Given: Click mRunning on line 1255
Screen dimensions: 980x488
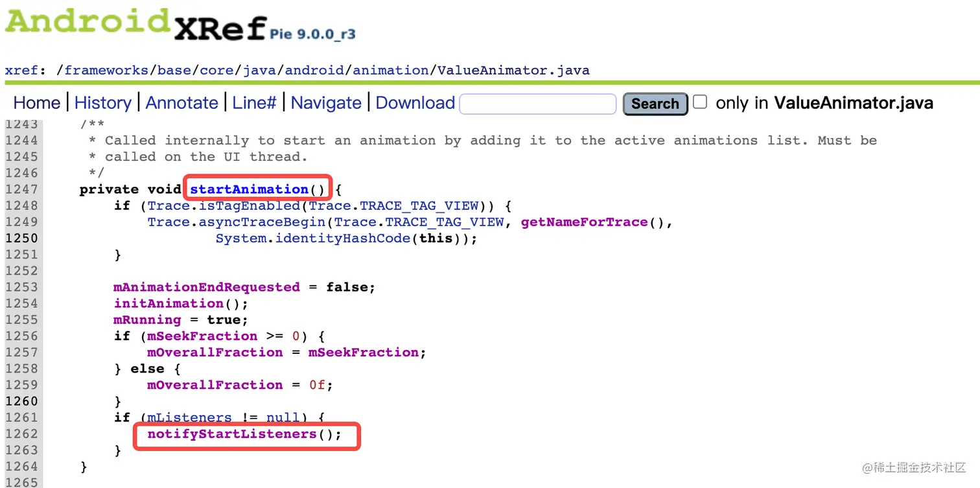Looking at the screenshot, I should pyautogui.click(x=147, y=320).
